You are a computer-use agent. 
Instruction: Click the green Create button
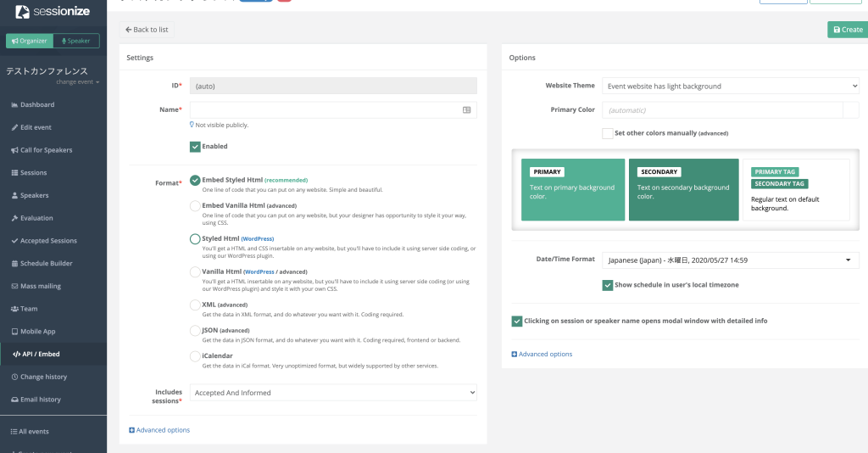coord(847,30)
